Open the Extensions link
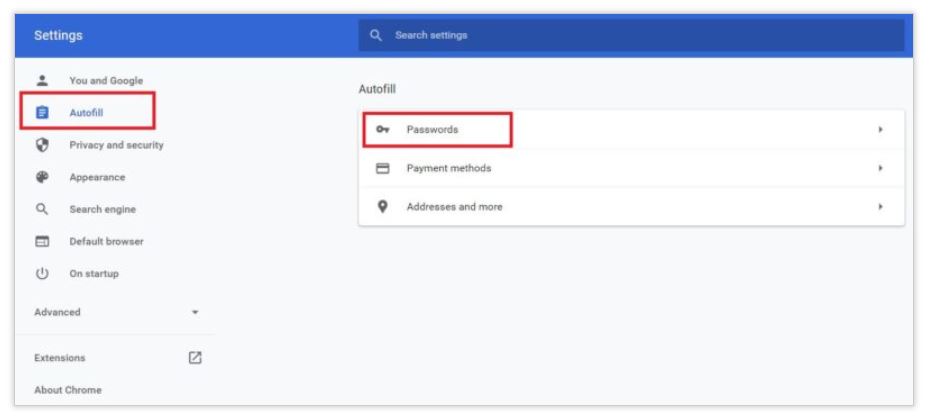The height and width of the screenshot is (416, 930). [x=60, y=357]
